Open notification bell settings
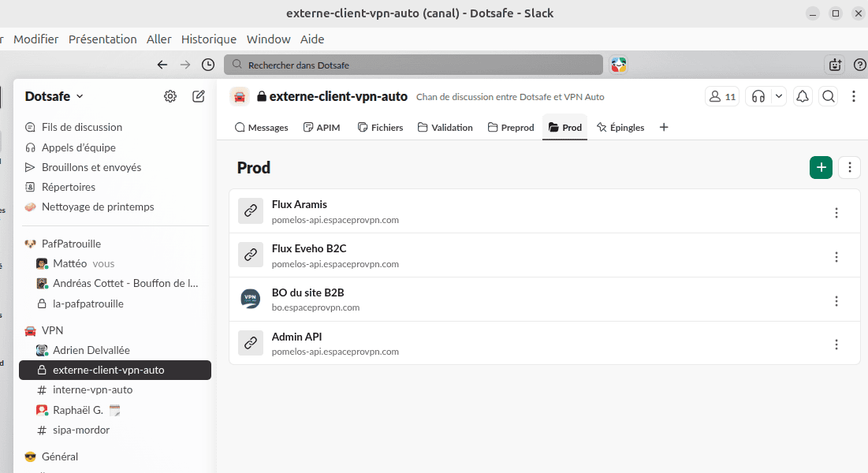Screen dimensions: 868x473 (x=803, y=96)
